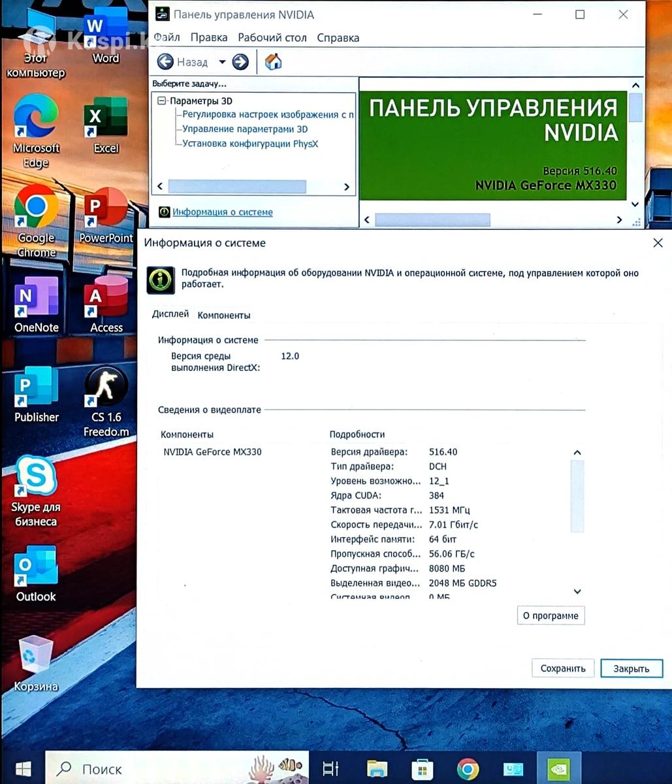Click the Сохранить button
The width and height of the screenshot is (672, 784).
coord(563,668)
